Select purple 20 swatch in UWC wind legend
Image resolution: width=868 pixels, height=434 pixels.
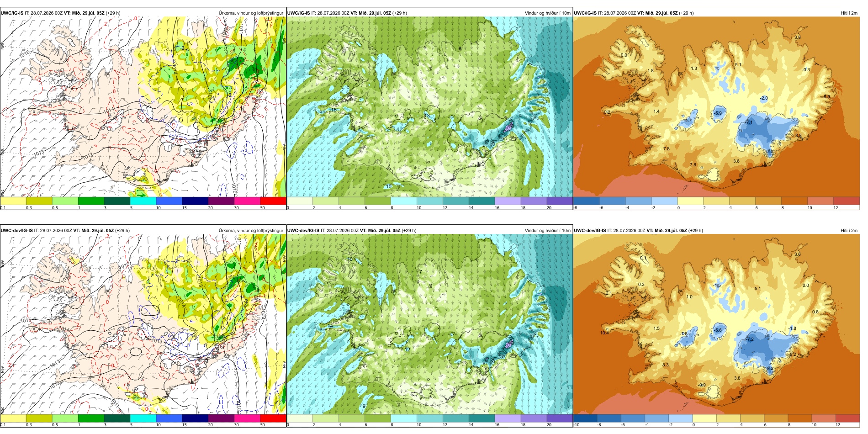click(x=559, y=201)
